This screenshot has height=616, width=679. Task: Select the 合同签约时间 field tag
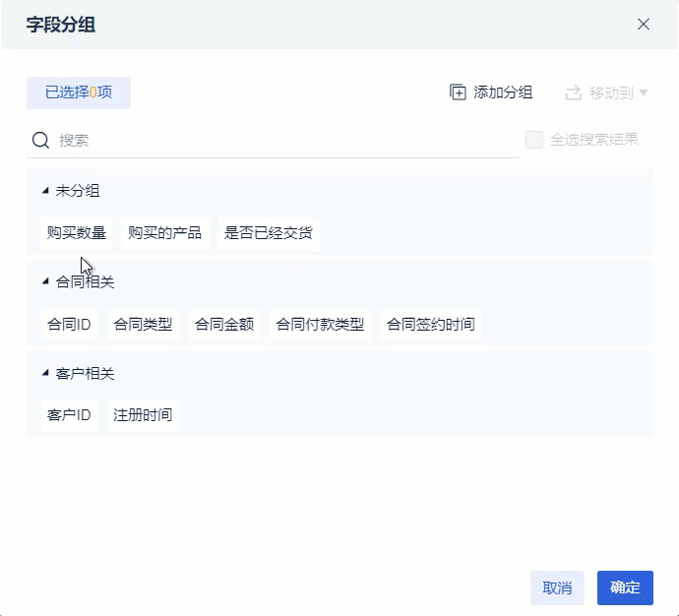[x=431, y=324]
